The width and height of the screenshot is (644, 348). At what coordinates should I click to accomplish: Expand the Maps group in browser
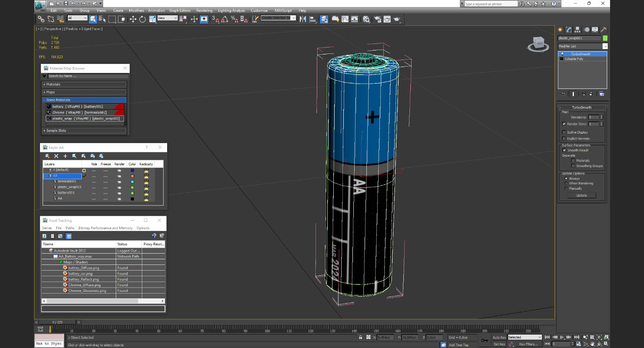pos(84,92)
